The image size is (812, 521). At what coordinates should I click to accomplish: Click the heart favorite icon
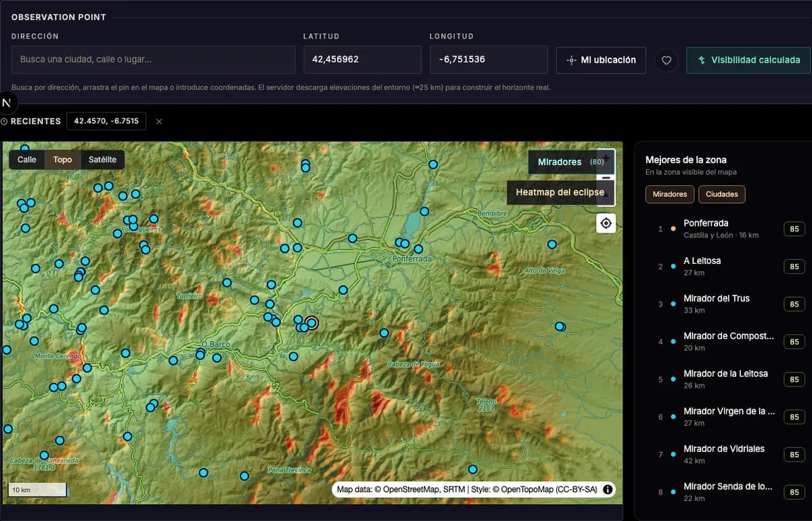pos(667,60)
